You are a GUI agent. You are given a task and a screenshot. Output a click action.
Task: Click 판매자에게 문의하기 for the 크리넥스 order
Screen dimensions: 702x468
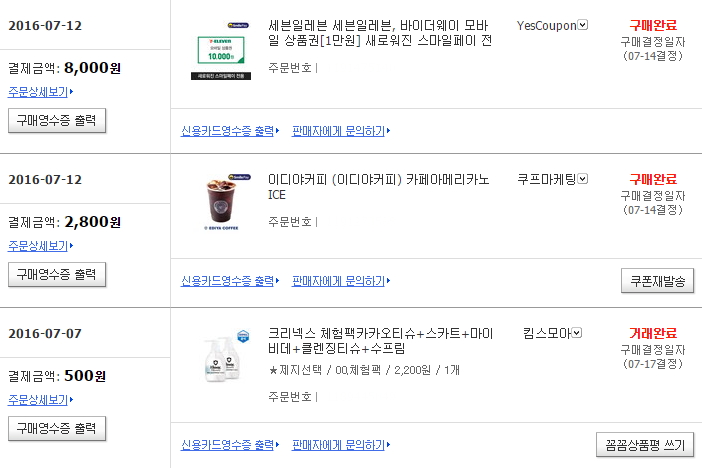(339, 445)
